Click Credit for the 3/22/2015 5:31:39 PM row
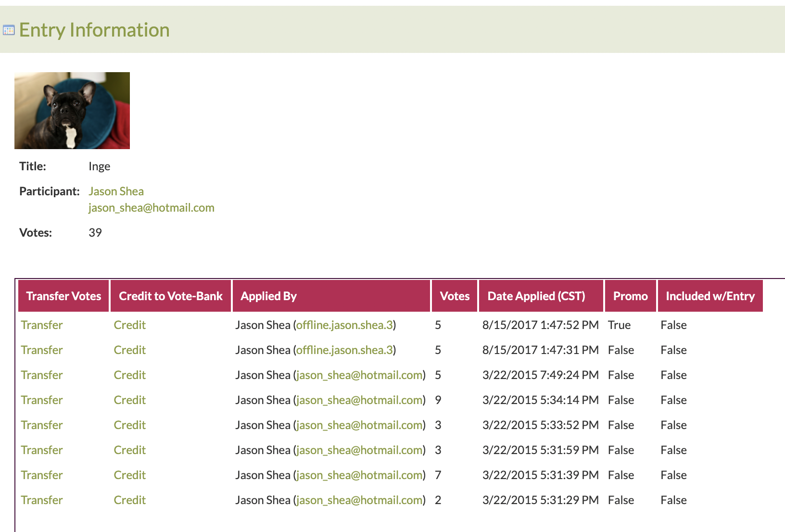The height and width of the screenshot is (532, 785). click(x=130, y=475)
